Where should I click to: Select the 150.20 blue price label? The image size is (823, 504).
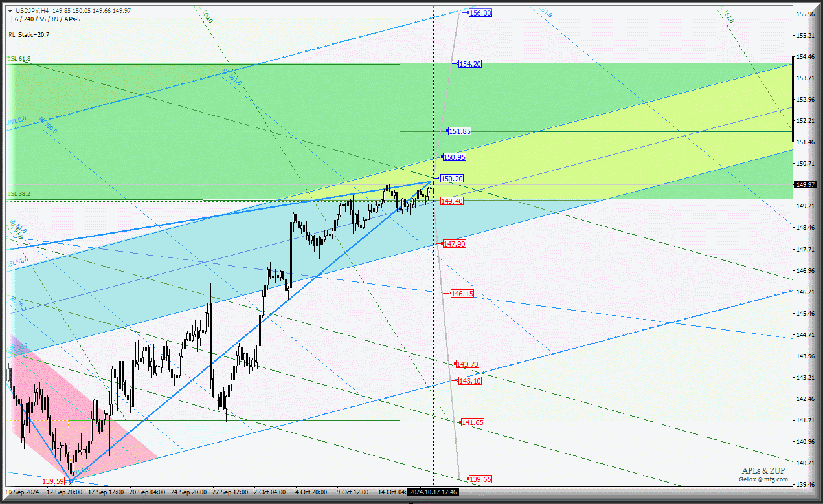point(451,179)
